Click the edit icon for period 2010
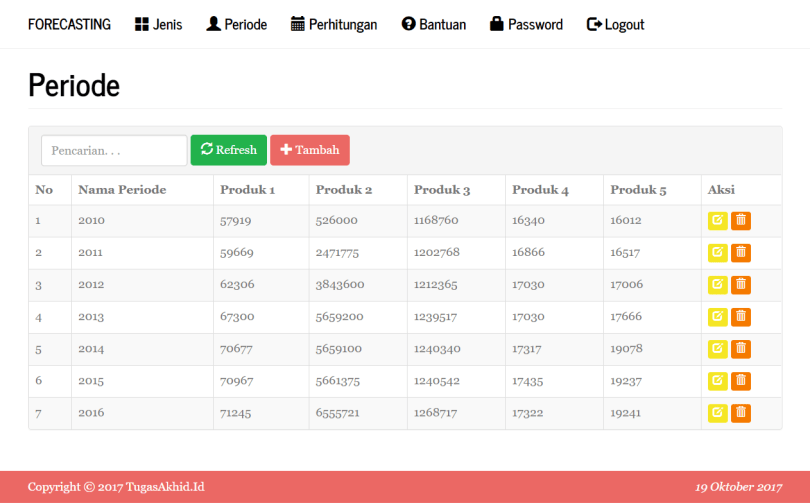810x503 pixels. 717,221
